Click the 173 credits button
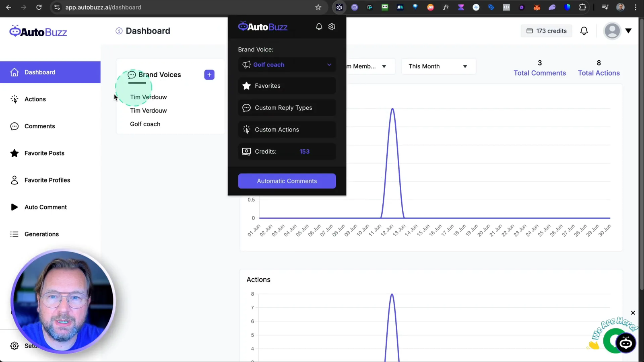The image size is (644, 362). pos(547,31)
